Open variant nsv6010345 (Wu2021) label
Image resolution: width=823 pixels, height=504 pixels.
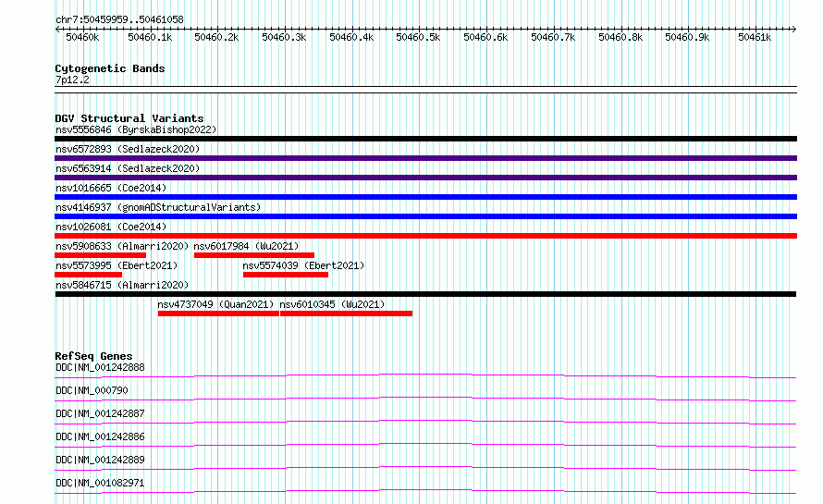coord(332,304)
